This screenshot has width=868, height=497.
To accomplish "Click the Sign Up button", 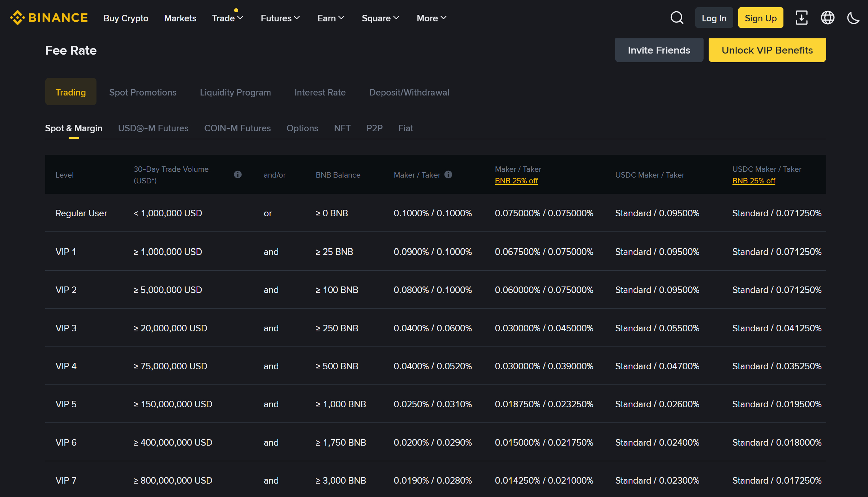I will [760, 17].
